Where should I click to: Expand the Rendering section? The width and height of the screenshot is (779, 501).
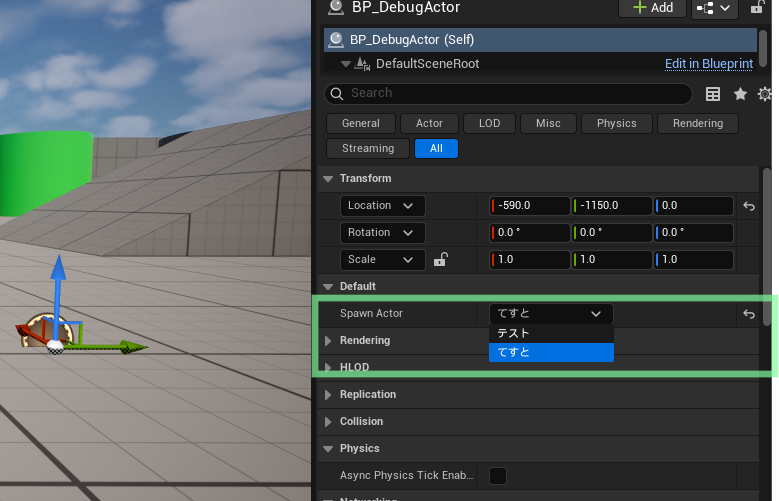click(328, 341)
